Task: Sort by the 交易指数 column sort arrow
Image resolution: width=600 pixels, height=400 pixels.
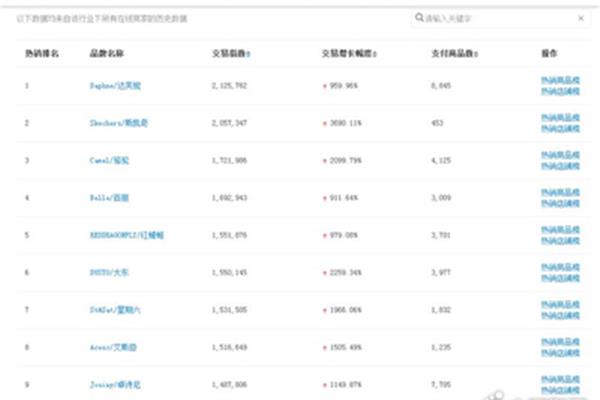Action: 248,54
